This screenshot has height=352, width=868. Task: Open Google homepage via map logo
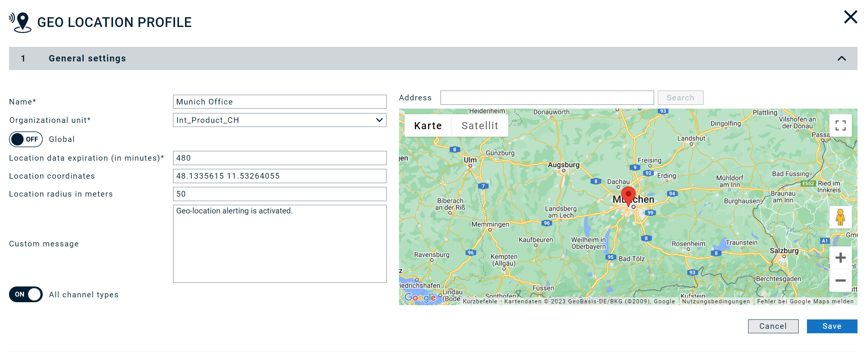coord(420,298)
